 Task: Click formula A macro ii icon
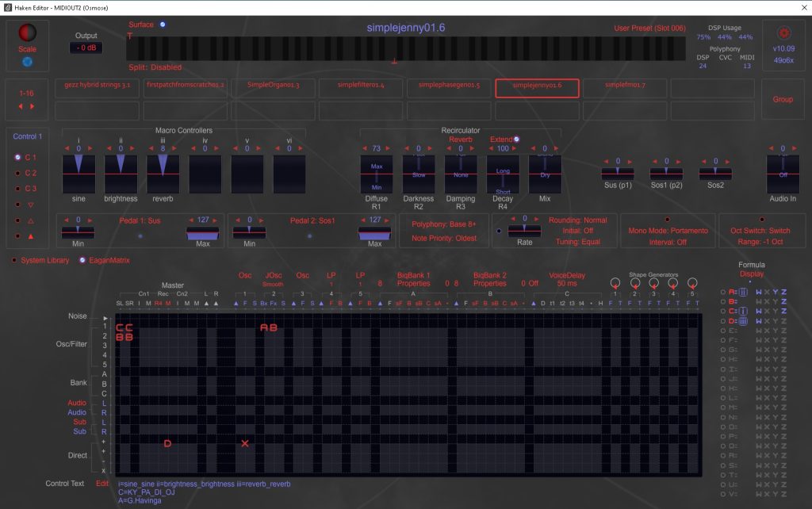pyautogui.click(x=743, y=292)
